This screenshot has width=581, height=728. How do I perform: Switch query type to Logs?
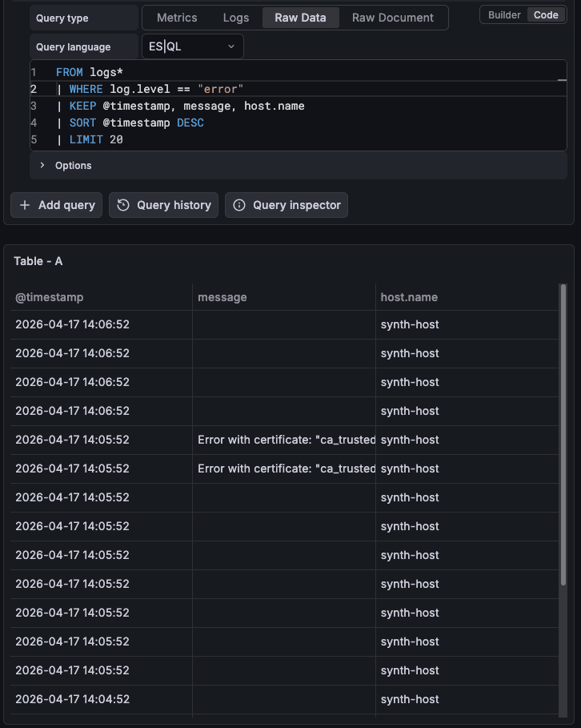point(236,18)
